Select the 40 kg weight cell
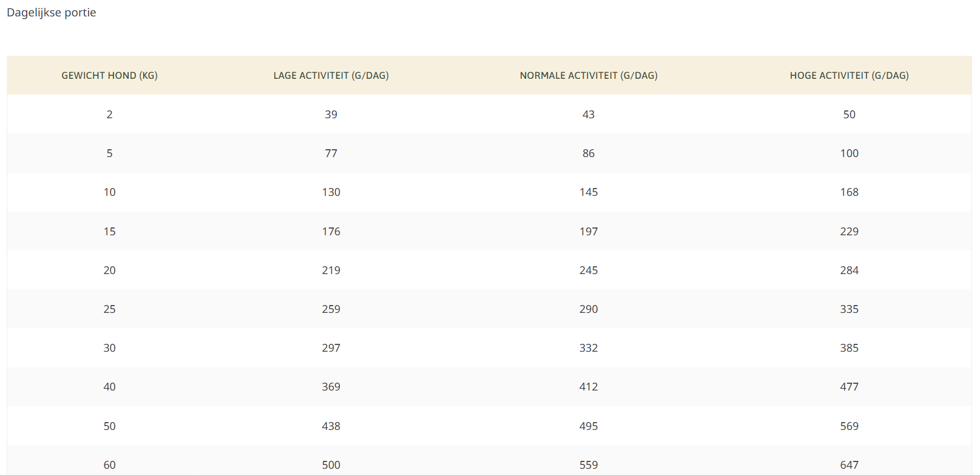 pyautogui.click(x=109, y=387)
